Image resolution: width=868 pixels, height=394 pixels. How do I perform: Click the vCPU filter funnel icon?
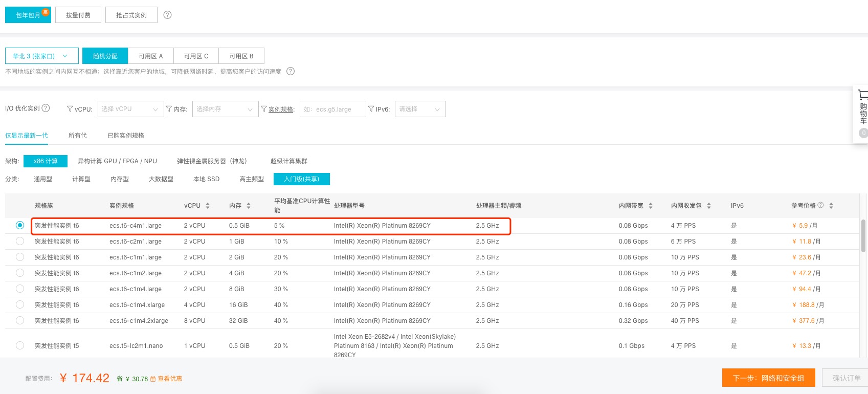70,109
